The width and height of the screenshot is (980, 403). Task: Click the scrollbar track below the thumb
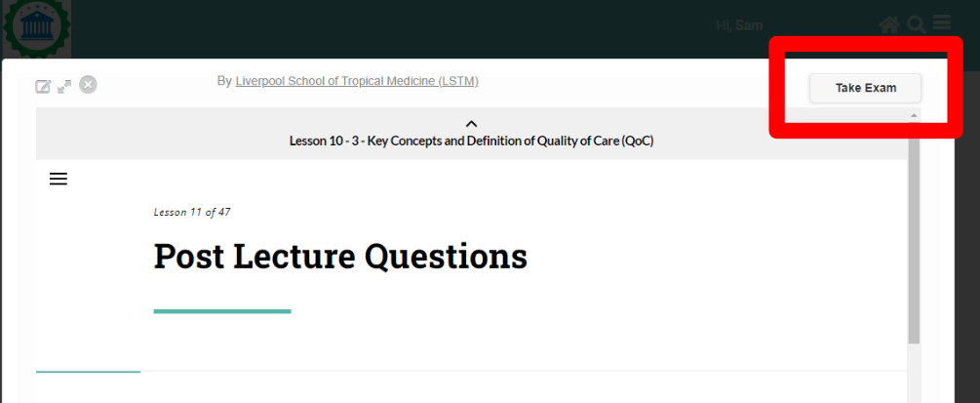pyautogui.click(x=914, y=376)
